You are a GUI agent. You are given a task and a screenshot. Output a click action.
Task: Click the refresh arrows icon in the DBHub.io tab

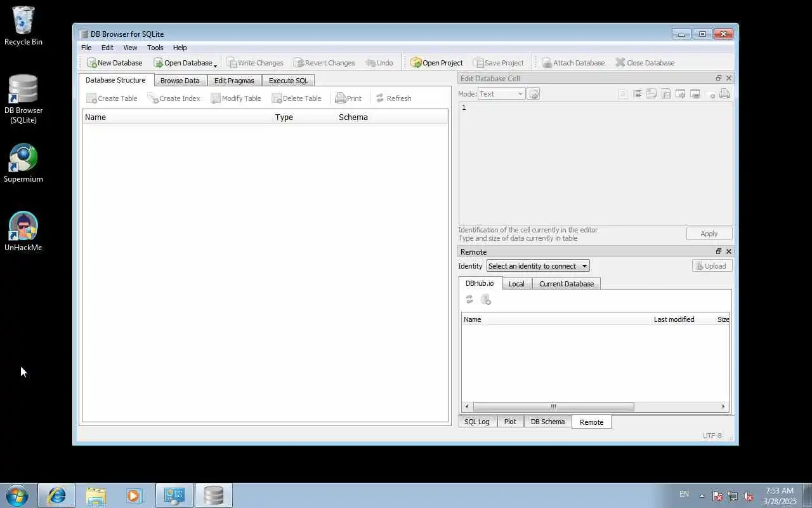click(469, 300)
